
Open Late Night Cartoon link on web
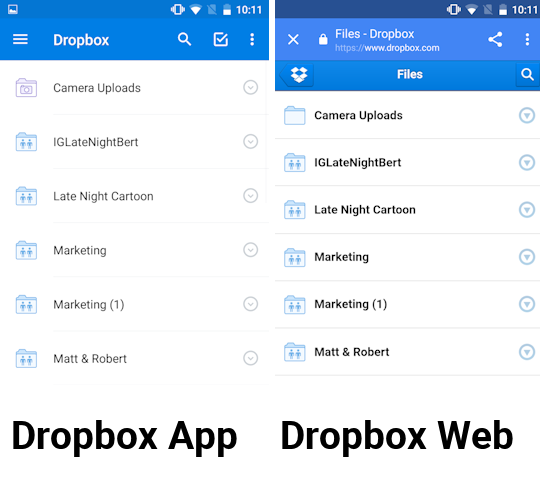[x=365, y=210]
